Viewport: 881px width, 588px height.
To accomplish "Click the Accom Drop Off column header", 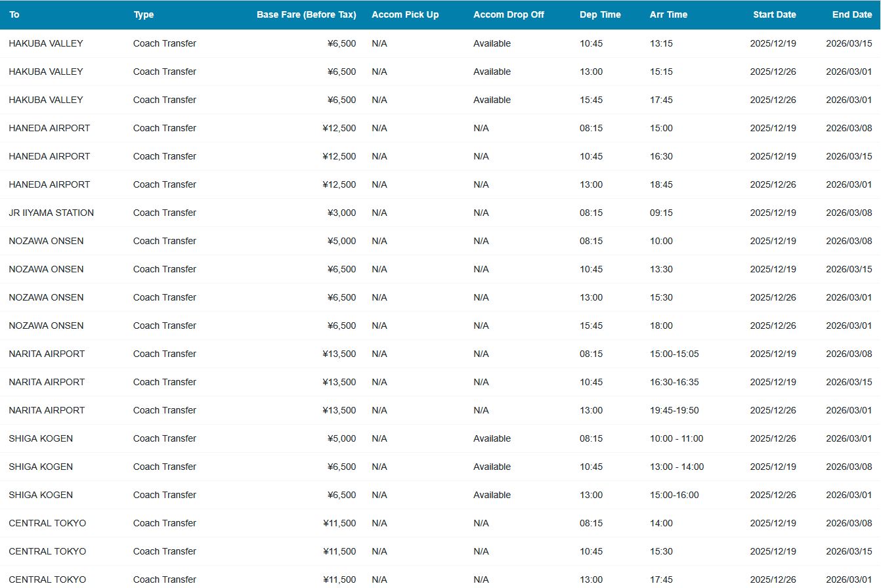I will 508,14.
